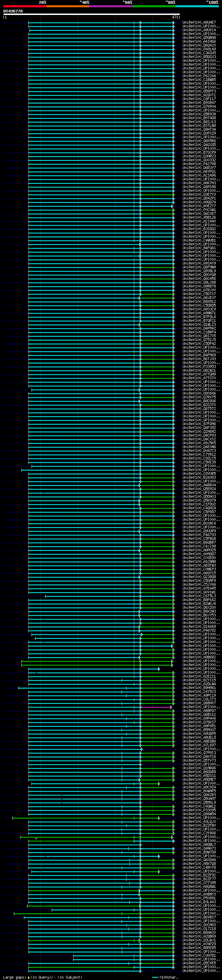Select hit UniRef100_C1BWB5
Image resolution: width=222 pixels, height=980 pixels.
[199, 80]
